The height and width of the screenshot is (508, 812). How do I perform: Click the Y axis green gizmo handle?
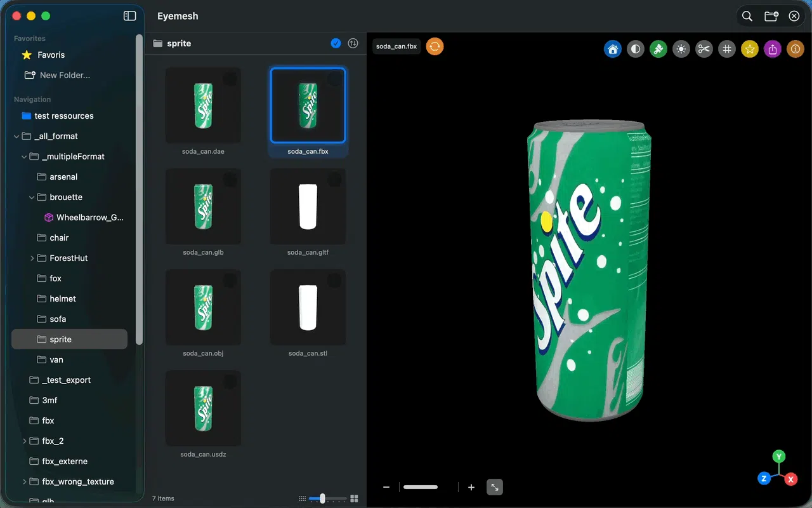point(779,457)
